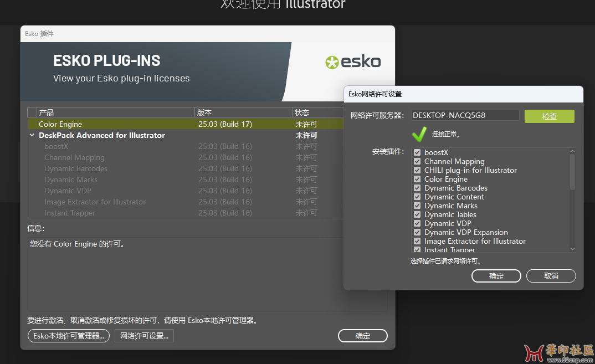Click the 检查 check button
This screenshot has height=364, width=595.
(549, 116)
